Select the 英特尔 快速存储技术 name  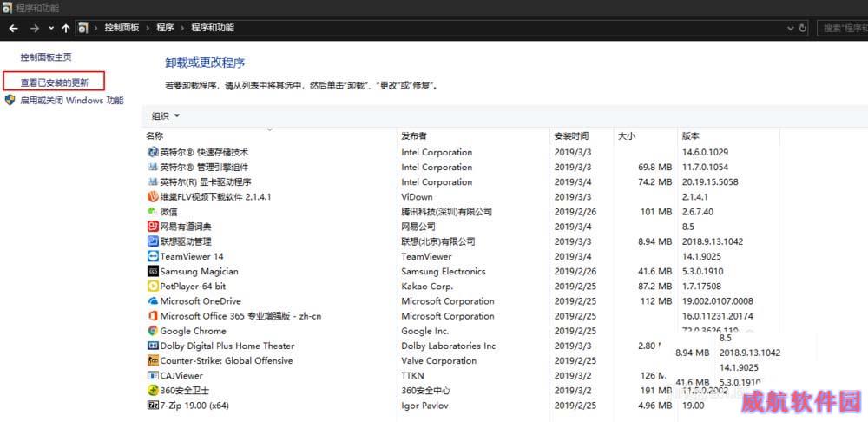(x=204, y=152)
